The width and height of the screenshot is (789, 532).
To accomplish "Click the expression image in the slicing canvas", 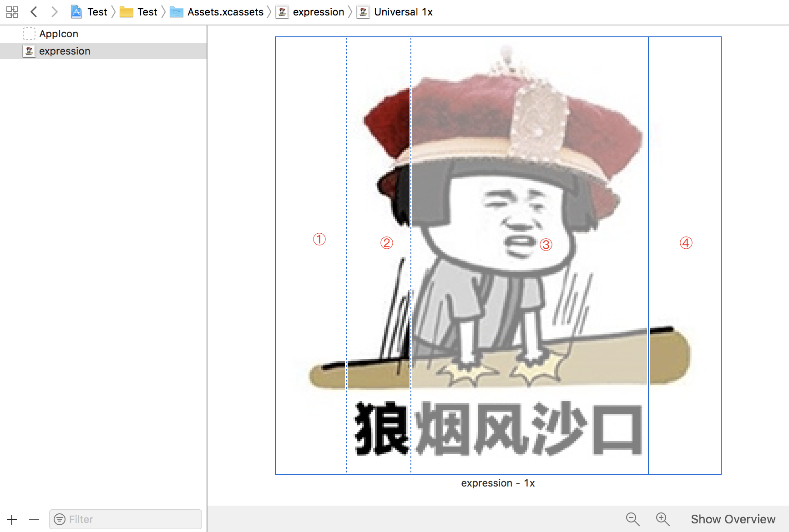I will coord(498,255).
